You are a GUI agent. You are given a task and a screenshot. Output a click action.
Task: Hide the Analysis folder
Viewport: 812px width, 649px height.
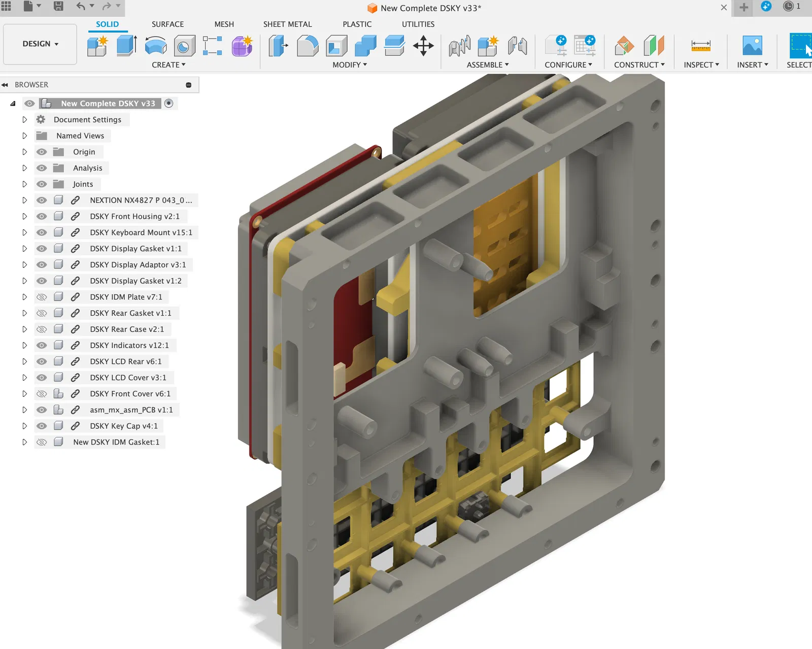[x=42, y=168]
